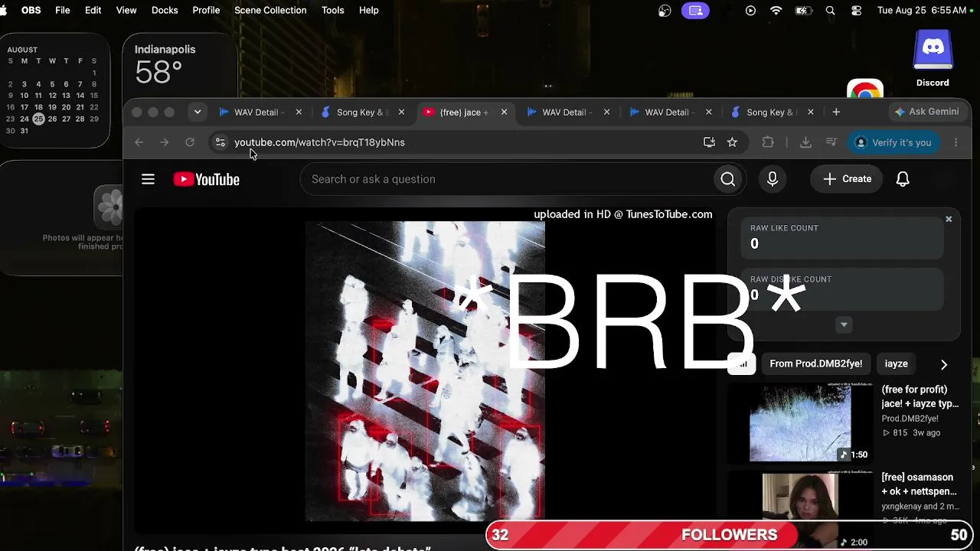Viewport: 980px width, 551px height.
Task: Show more filter chips with right chevron
Action: point(943,364)
